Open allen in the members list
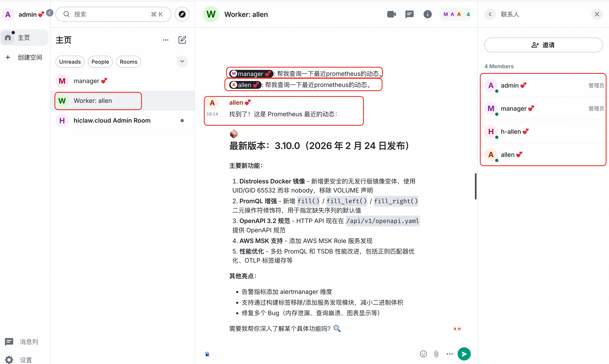Viewport: 609px width, 364px height. (x=543, y=155)
